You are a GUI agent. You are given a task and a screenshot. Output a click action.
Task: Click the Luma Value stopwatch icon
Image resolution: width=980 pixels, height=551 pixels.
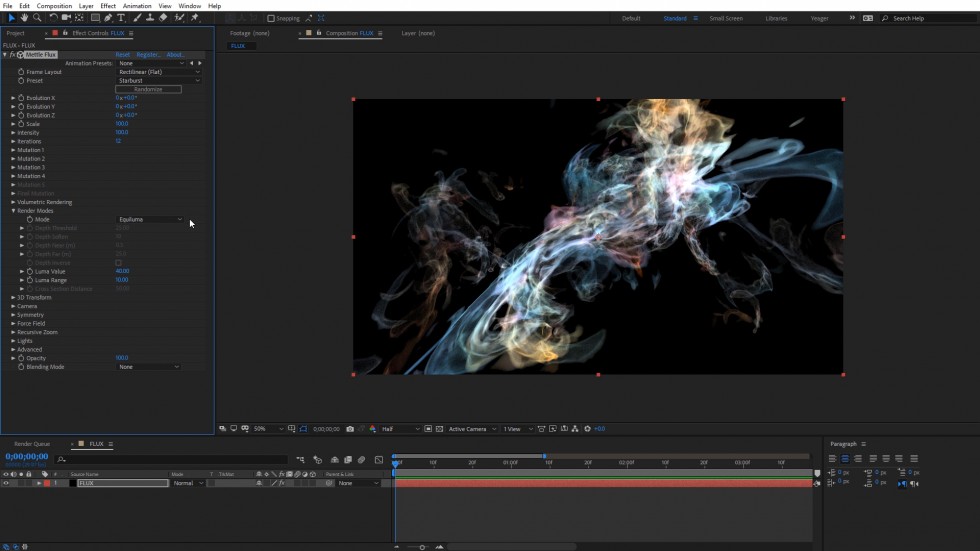point(30,271)
